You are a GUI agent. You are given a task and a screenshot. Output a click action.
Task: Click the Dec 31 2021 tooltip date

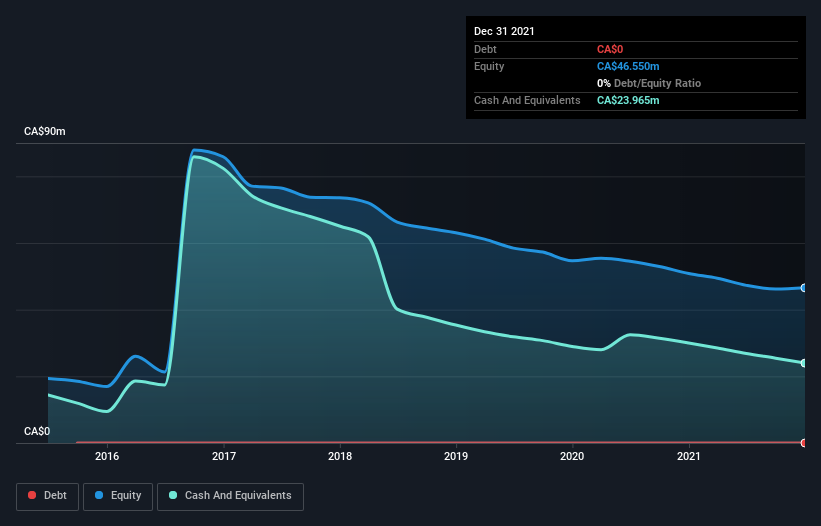(x=504, y=31)
